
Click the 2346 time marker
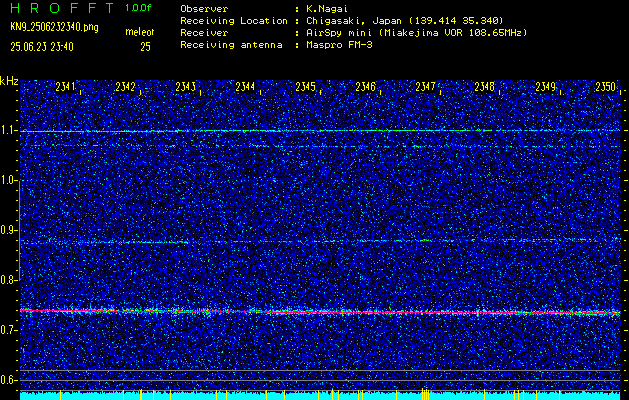click(x=365, y=87)
